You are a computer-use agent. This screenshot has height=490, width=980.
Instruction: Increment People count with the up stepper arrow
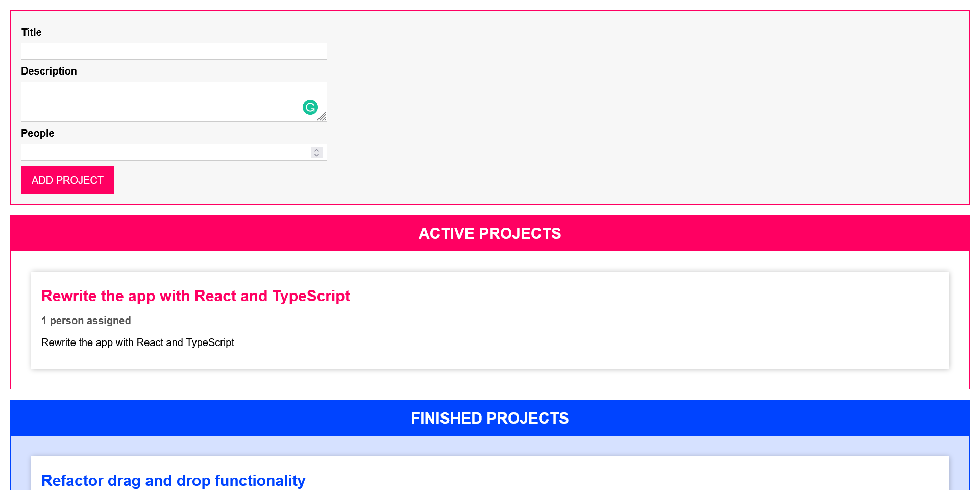tap(316, 150)
